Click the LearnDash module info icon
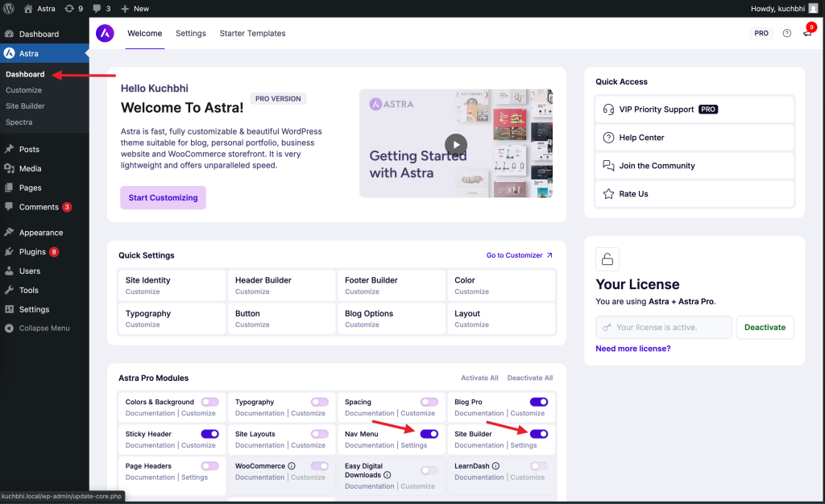 (x=496, y=466)
